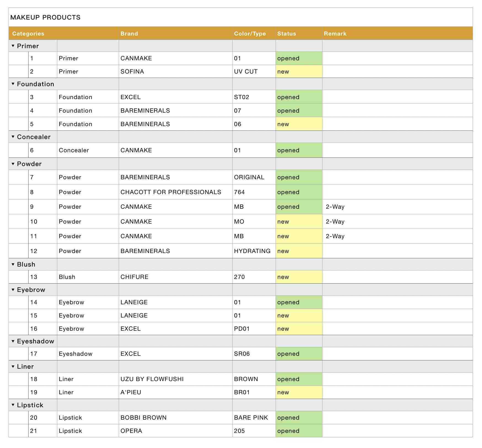This screenshot has height=448, width=482.
Task: Collapse the Foundation category group
Action: [13, 84]
